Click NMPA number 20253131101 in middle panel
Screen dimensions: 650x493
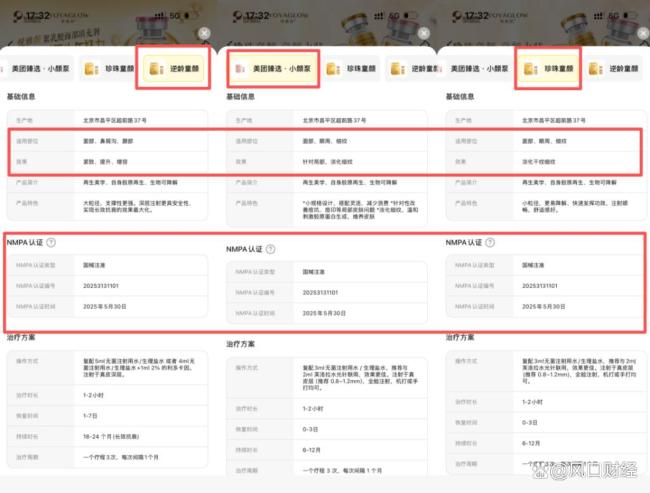pos(320,292)
